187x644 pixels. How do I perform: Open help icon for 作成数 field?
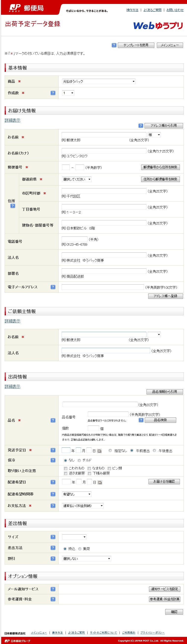coord(53,93)
